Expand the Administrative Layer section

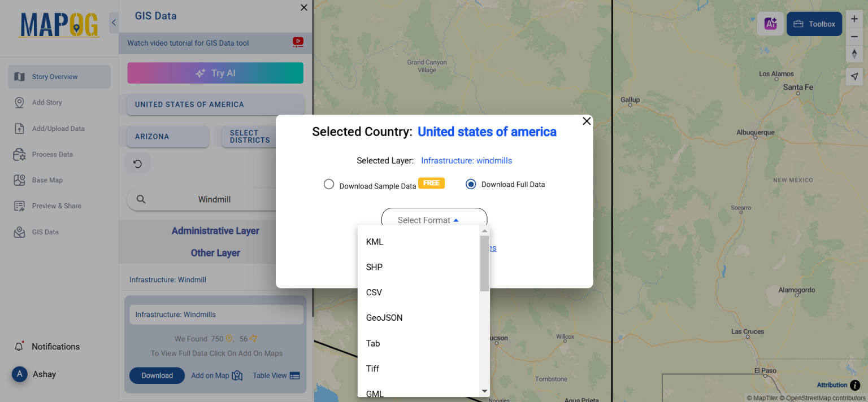point(215,231)
